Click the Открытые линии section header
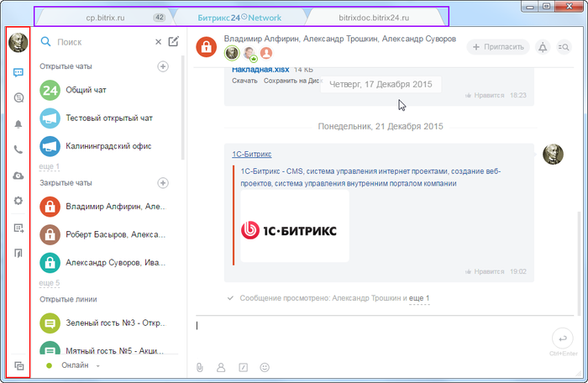This screenshot has width=588, height=383. [68, 299]
